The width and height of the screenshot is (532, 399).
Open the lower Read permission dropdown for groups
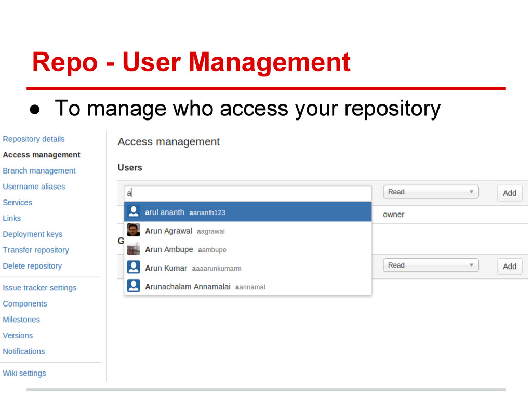(431, 265)
